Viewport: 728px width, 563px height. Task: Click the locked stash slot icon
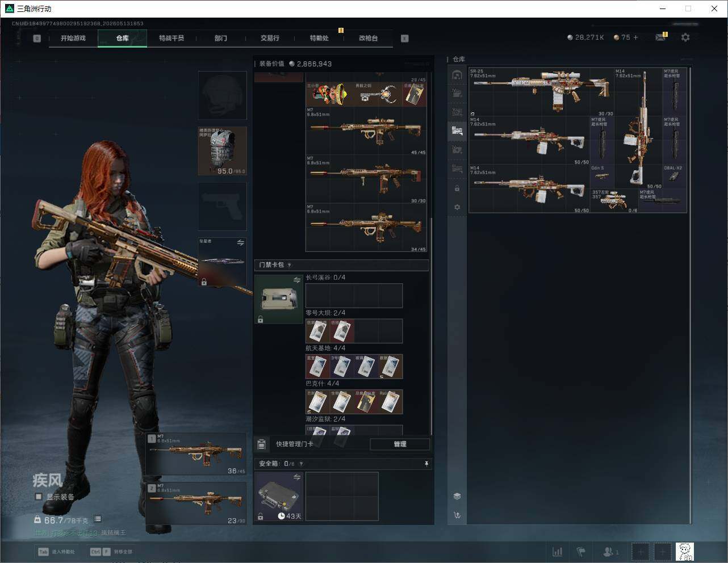point(457,188)
